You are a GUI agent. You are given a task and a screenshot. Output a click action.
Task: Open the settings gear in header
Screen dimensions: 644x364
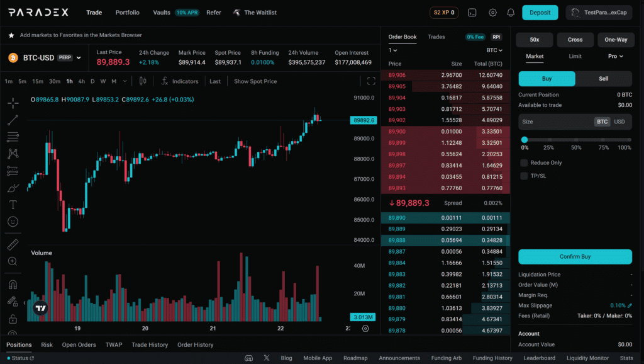492,13
